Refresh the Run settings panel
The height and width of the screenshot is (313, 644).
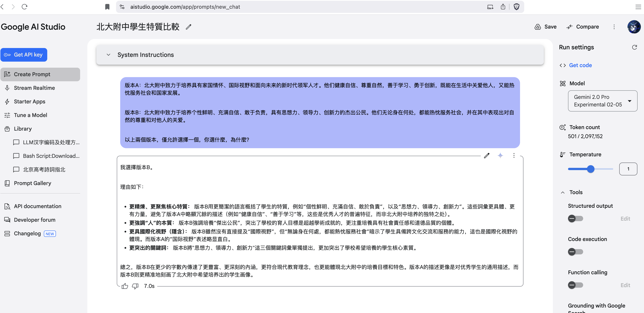(x=635, y=47)
